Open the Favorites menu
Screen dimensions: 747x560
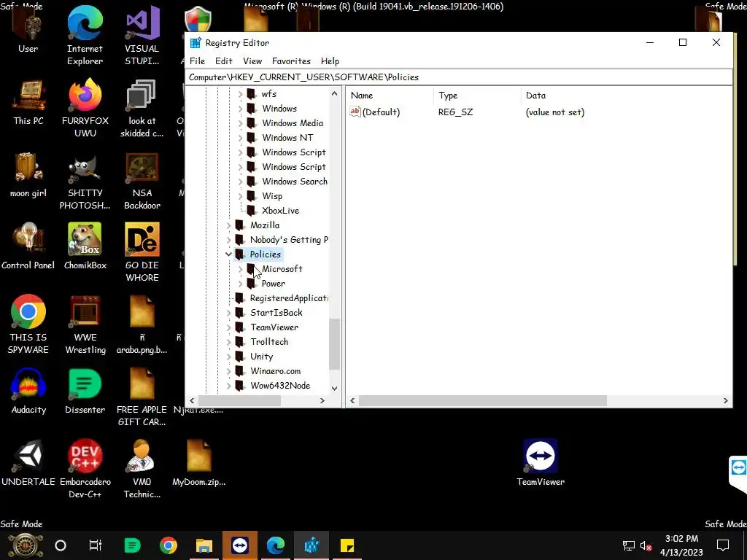click(291, 61)
